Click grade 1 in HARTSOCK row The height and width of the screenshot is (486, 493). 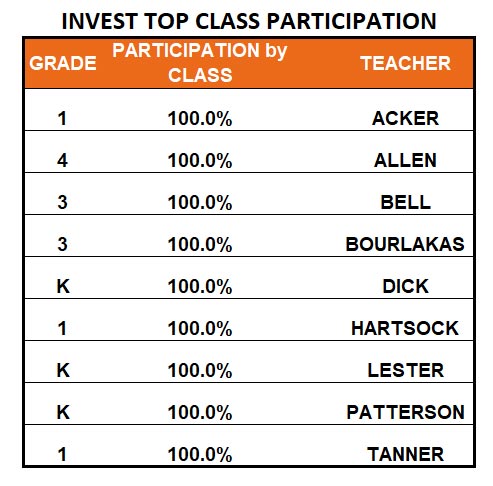coord(62,328)
